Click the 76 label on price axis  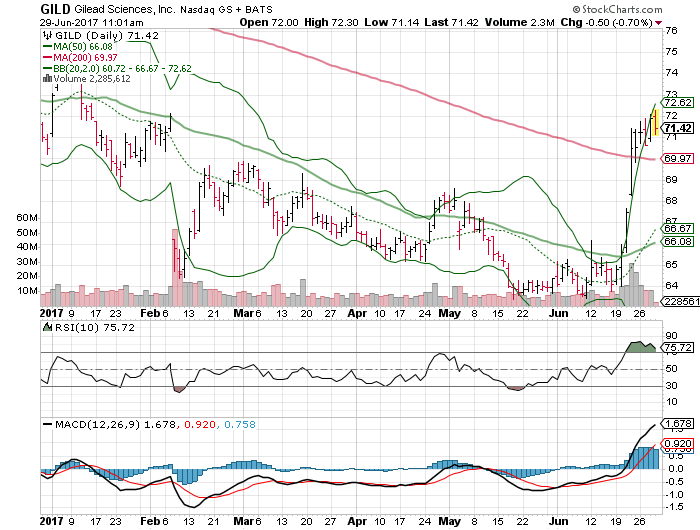(671, 31)
